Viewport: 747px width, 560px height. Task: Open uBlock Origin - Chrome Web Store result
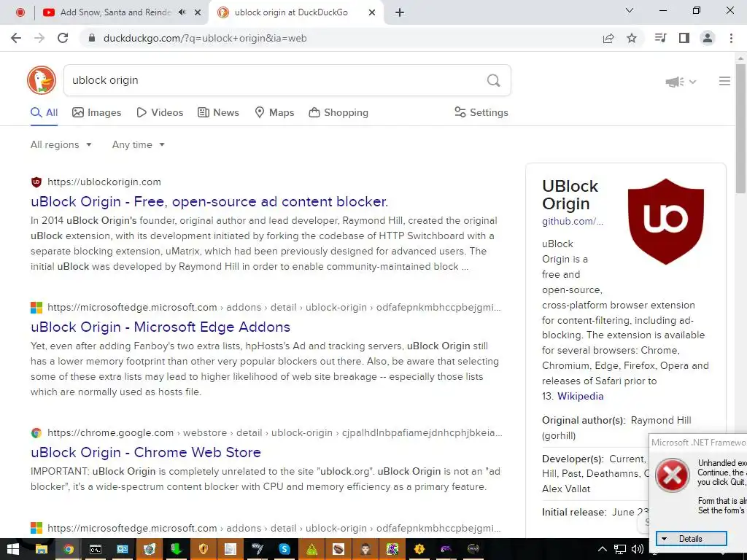[x=146, y=452]
